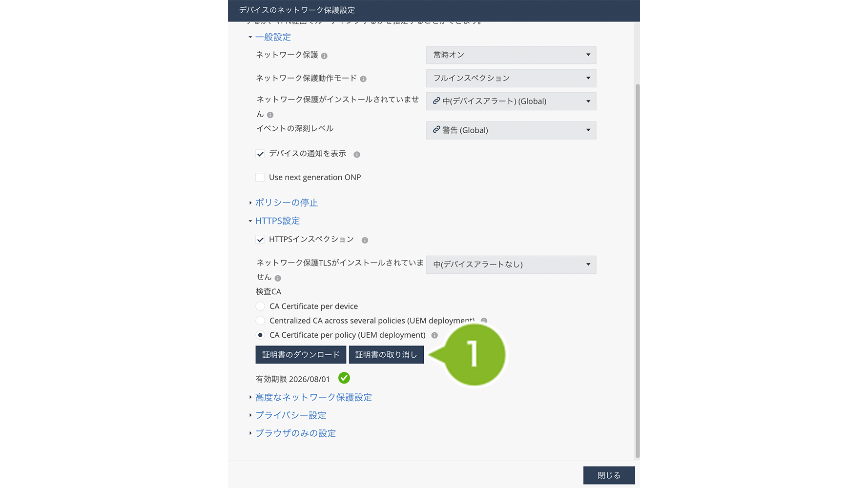Open the 警告 (Global) severity dropdown

pyautogui.click(x=511, y=130)
